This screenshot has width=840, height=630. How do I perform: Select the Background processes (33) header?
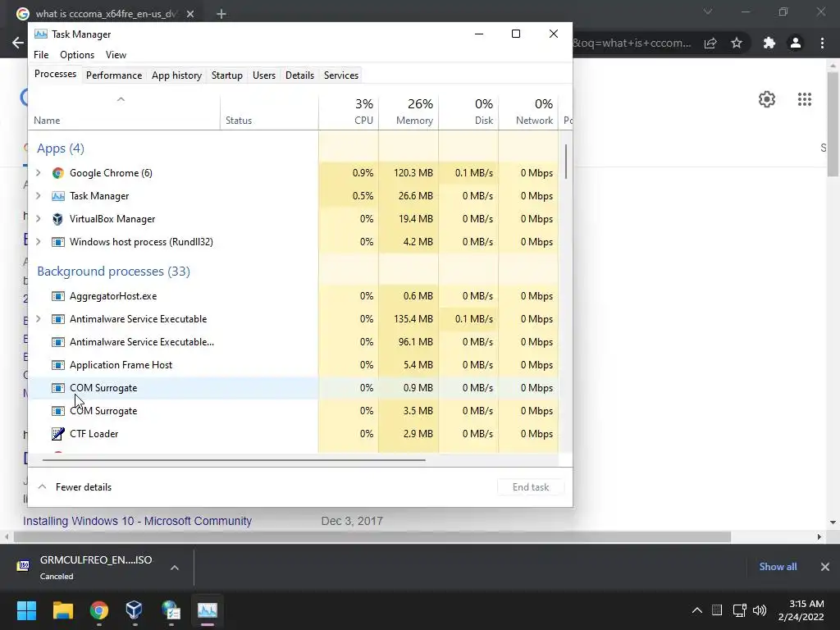tap(113, 271)
